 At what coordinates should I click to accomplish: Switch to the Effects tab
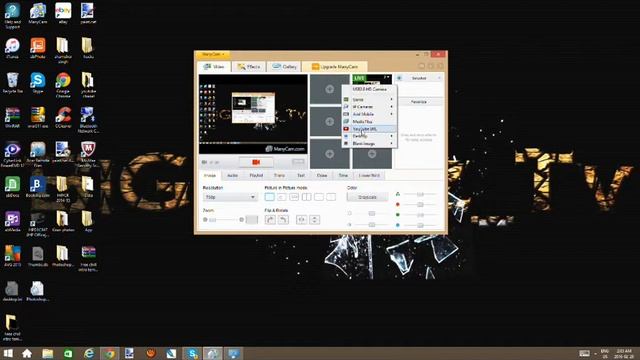click(249, 67)
